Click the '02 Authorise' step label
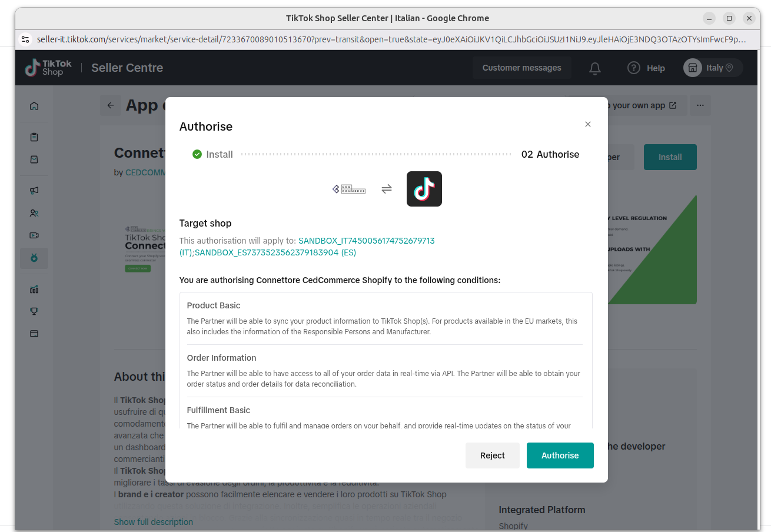 pyautogui.click(x=550, y=154)
